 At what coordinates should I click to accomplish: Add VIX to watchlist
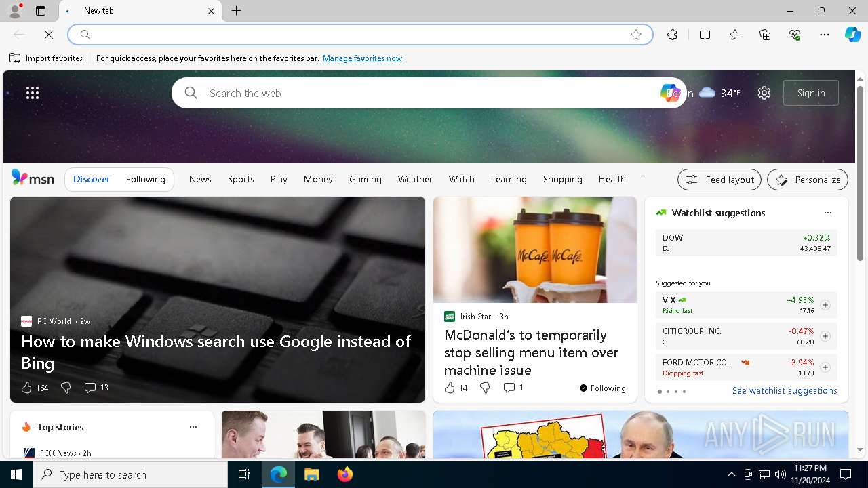pyautogui.click(x=825, y=305)
